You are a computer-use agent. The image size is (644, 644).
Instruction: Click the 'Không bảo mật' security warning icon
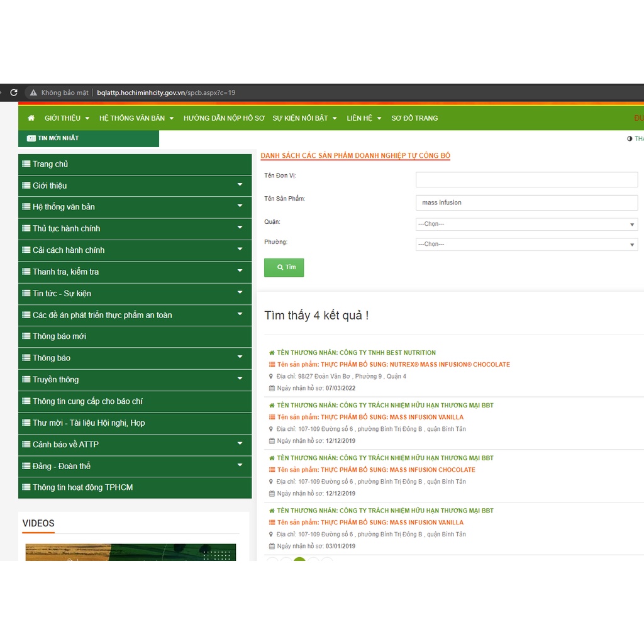pos(34,93)
